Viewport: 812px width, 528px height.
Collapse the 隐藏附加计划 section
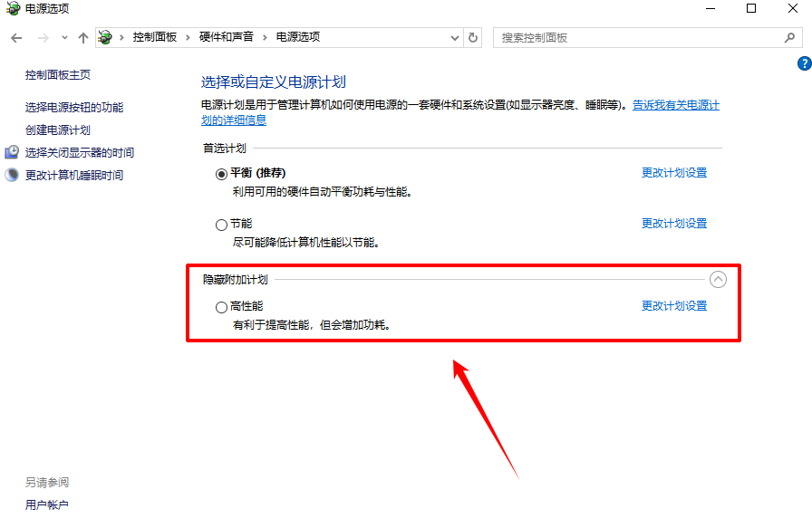click(x=718, y=280)
